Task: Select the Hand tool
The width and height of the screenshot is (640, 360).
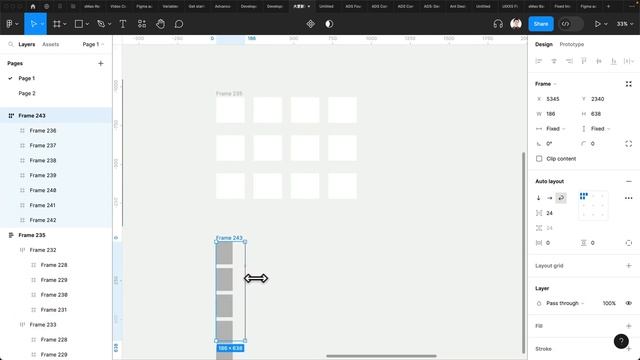Action: (160, 24)
